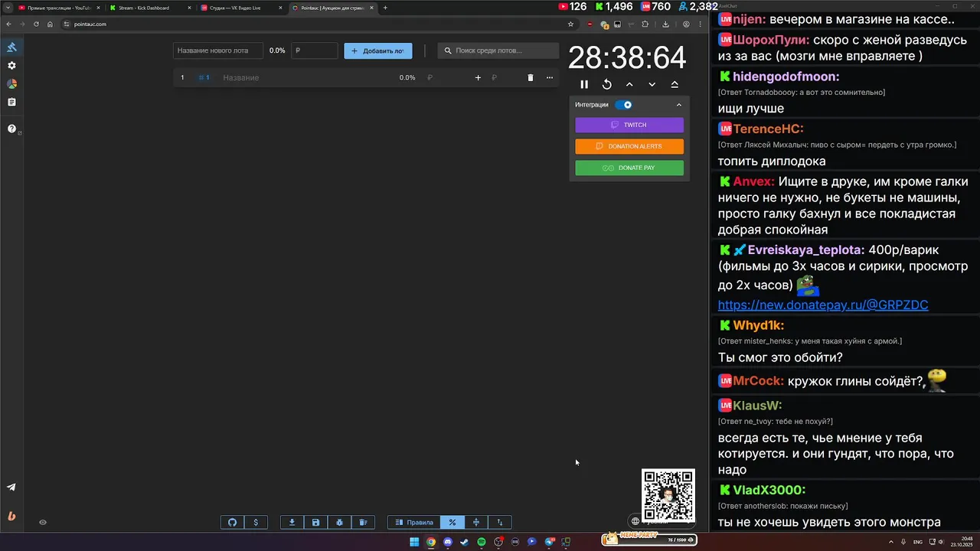Click the bug report icon

[x=339, y=522]
